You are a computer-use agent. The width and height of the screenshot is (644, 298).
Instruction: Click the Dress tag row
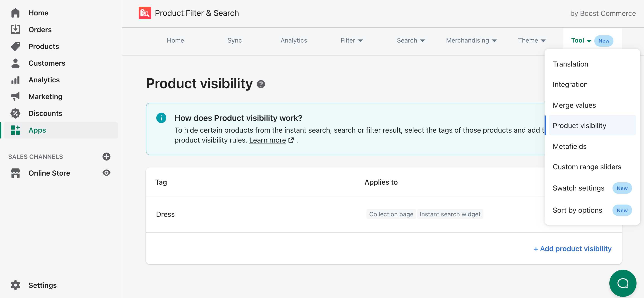(x=165, y=214)
